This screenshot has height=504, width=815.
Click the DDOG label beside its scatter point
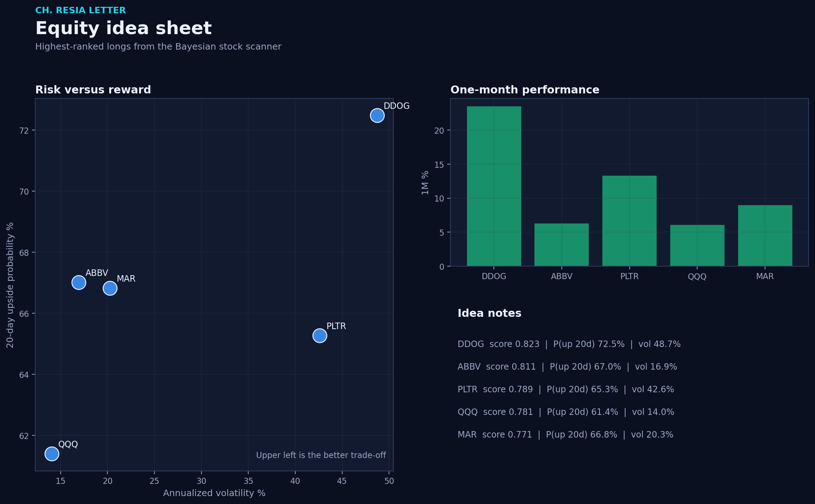397,106
